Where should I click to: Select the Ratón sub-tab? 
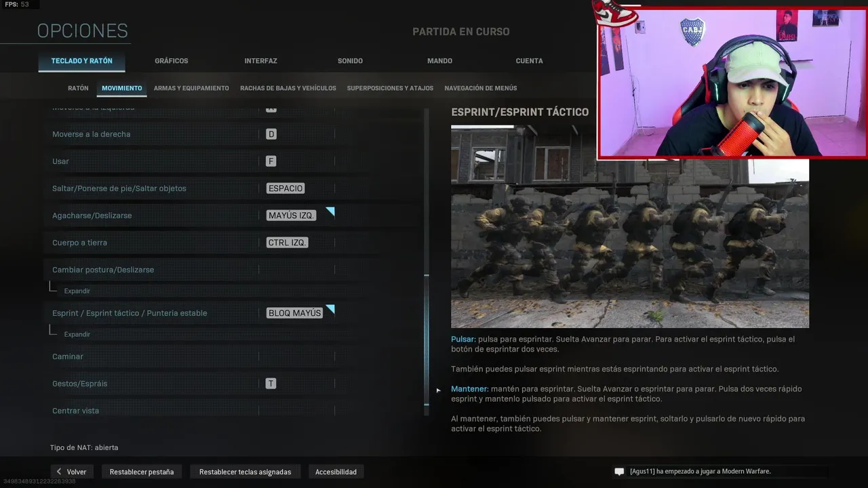[x=78, y=88]
